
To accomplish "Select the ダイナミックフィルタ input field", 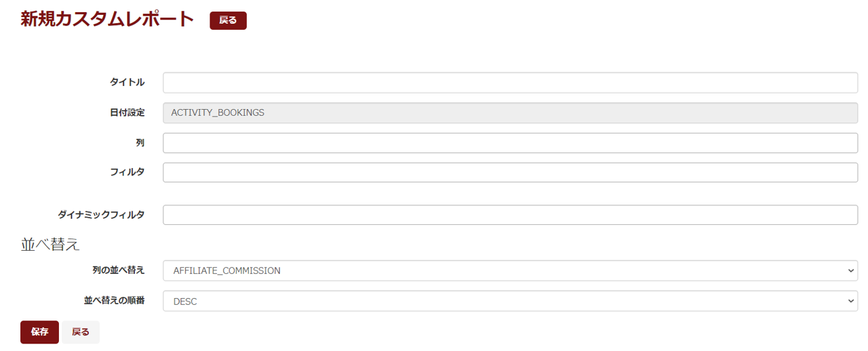I will pyautogui.click(x=510, y=215).
